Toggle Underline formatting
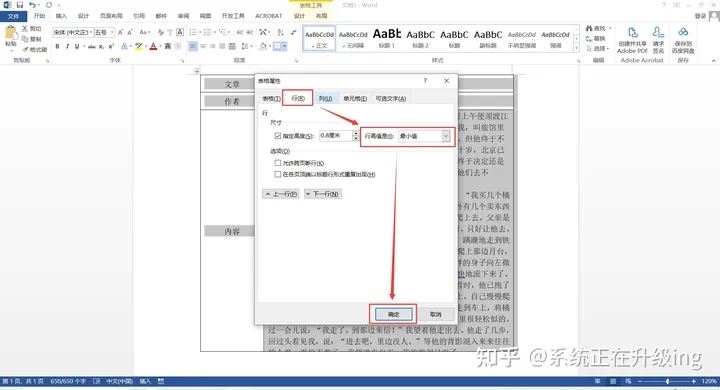This screenshot has height=390, width=720. pos(77,46)
